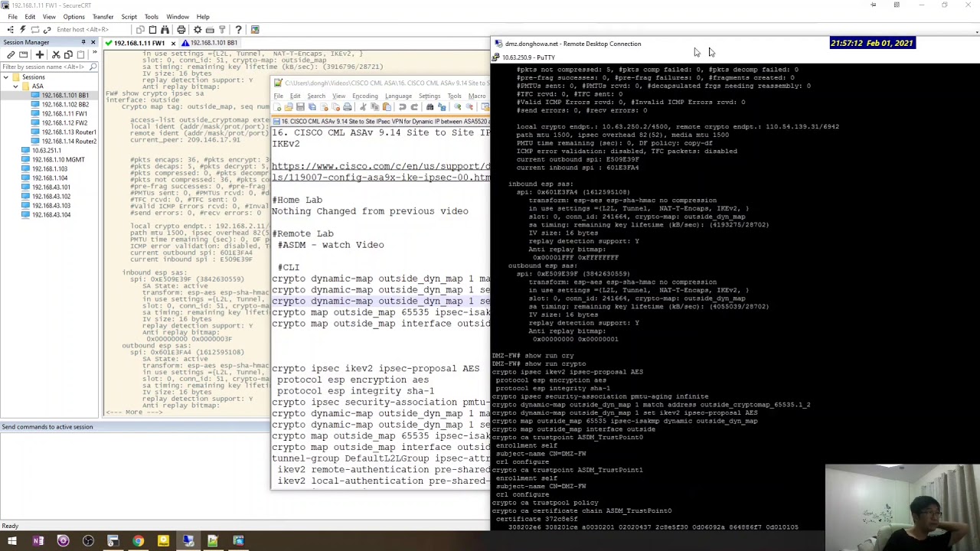Click the Print icon in SecureCRT toolbar

click(181, 30)
